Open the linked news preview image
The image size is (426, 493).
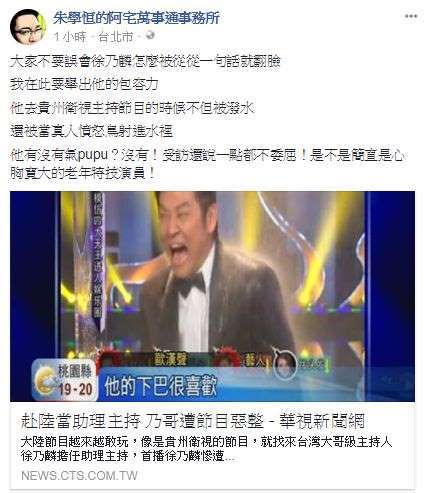(212, 296)
